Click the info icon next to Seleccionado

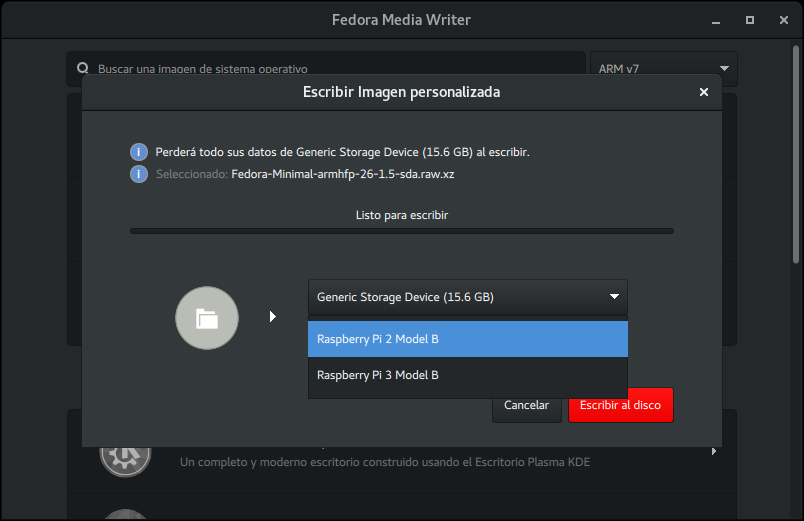coord(138,174)
